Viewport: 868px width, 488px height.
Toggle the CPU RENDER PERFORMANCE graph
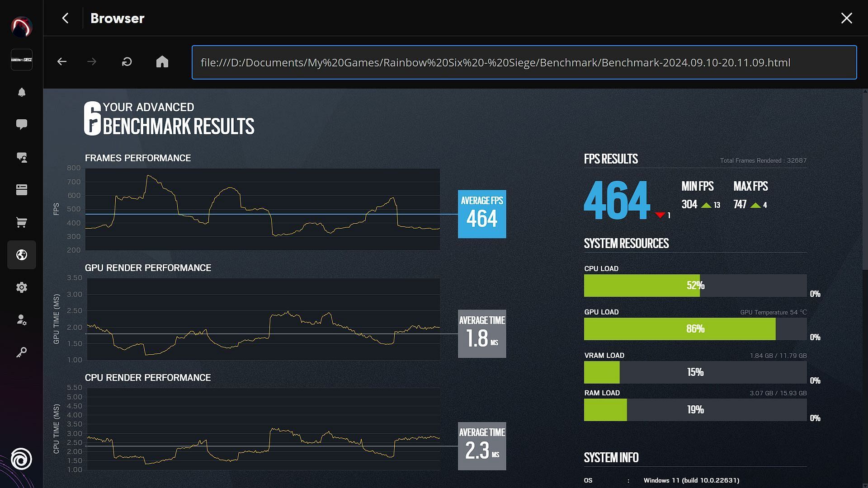pyautogui.click(x=147, y=377)
